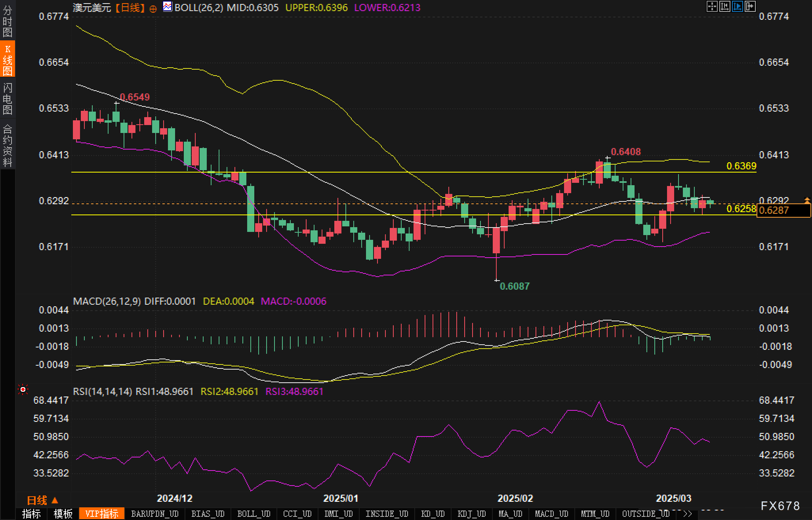The width and height of the screenshot is (812, 520).
Task: Click the orange circle icon beside 日线 title
Action: [153, 9]
